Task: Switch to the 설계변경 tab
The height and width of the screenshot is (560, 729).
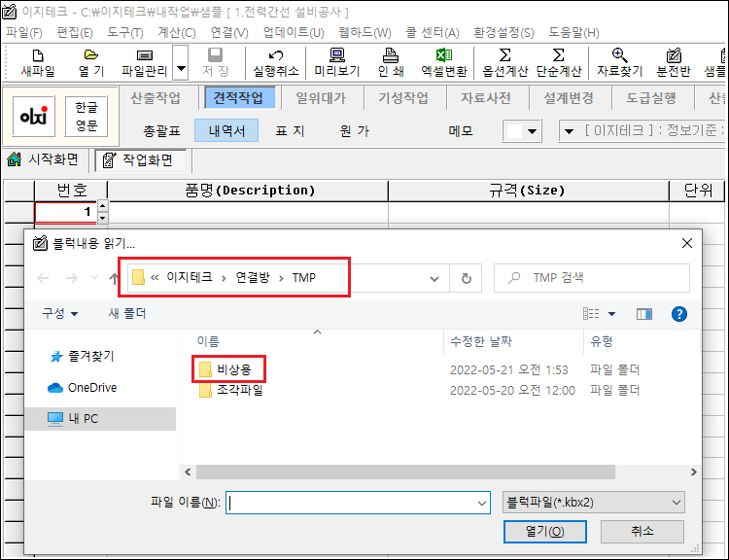Action: 569,97
